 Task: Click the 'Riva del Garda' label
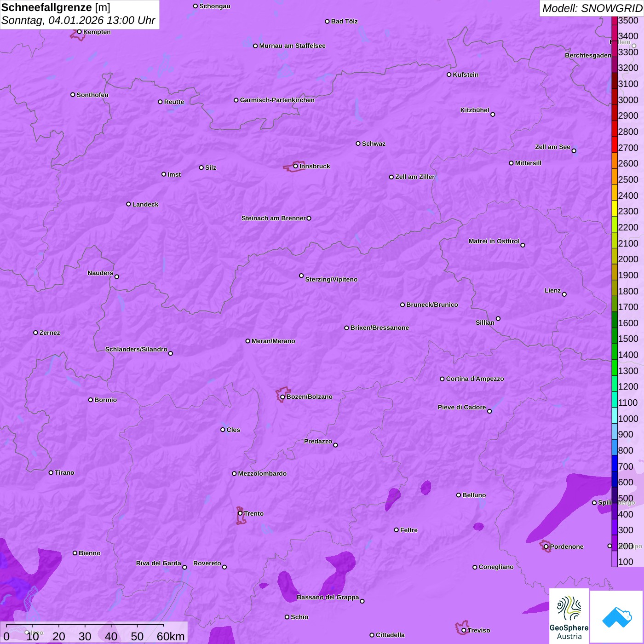159,563
